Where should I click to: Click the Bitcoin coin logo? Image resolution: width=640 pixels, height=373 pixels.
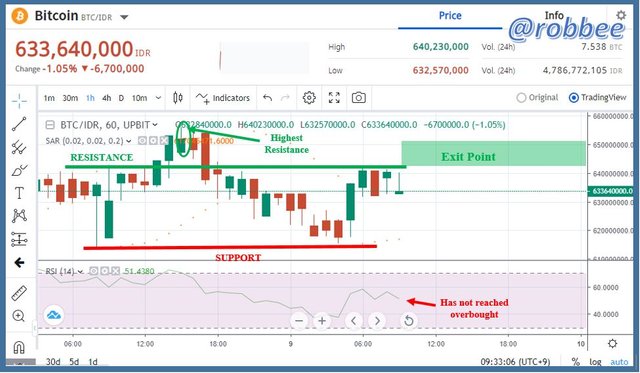point(20,16)
